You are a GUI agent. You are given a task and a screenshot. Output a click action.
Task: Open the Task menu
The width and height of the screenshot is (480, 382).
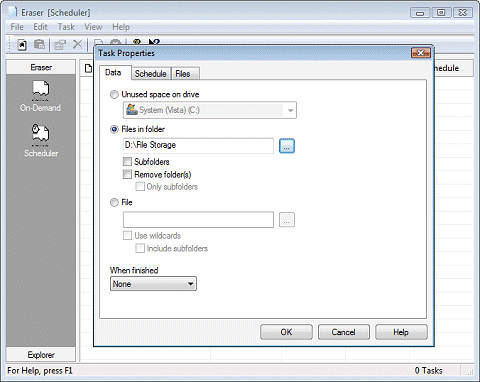[x=66, y=27]
